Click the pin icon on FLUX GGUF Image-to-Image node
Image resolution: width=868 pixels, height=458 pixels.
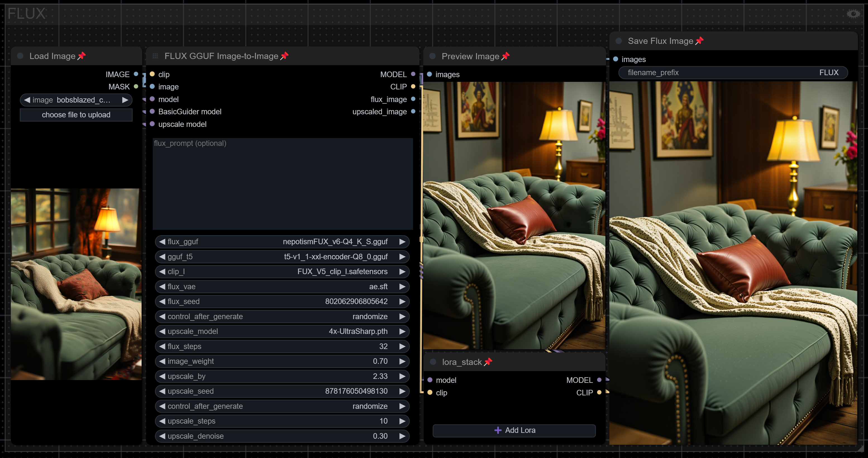pos(284,56)
